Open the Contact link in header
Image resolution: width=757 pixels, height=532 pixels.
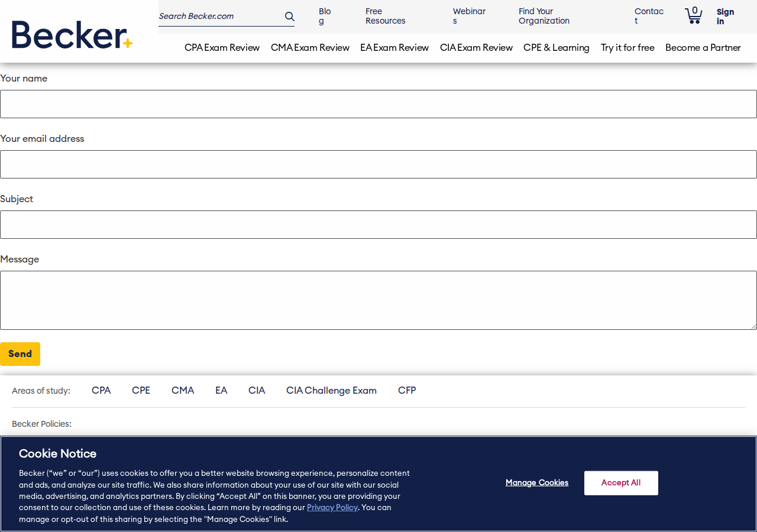point(649,17)
